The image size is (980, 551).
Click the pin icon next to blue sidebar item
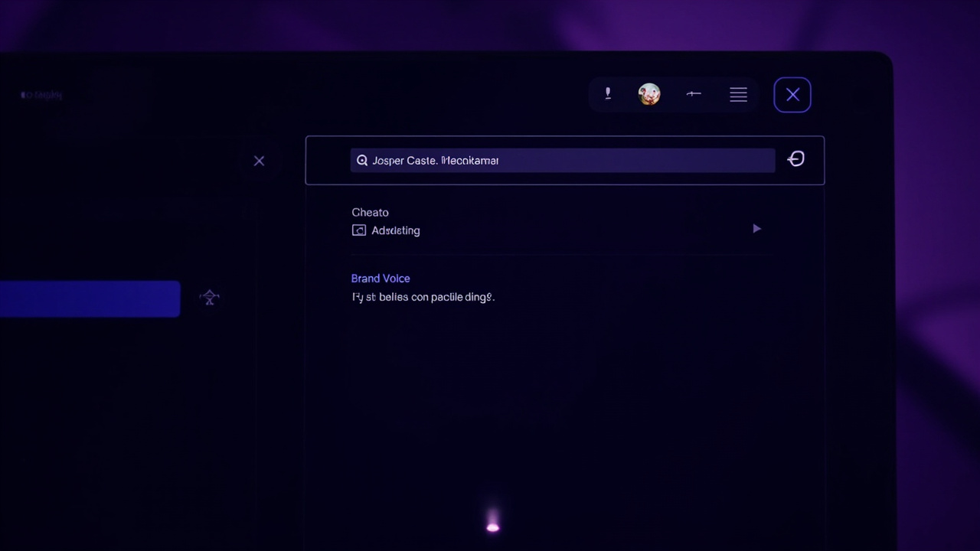[x=210, y=298]
